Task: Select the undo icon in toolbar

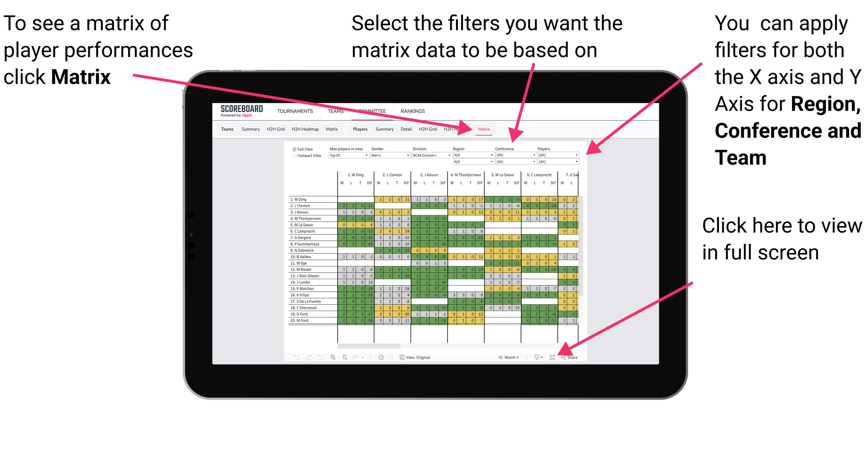Action: pyautogui.click(x=293, y=356)
